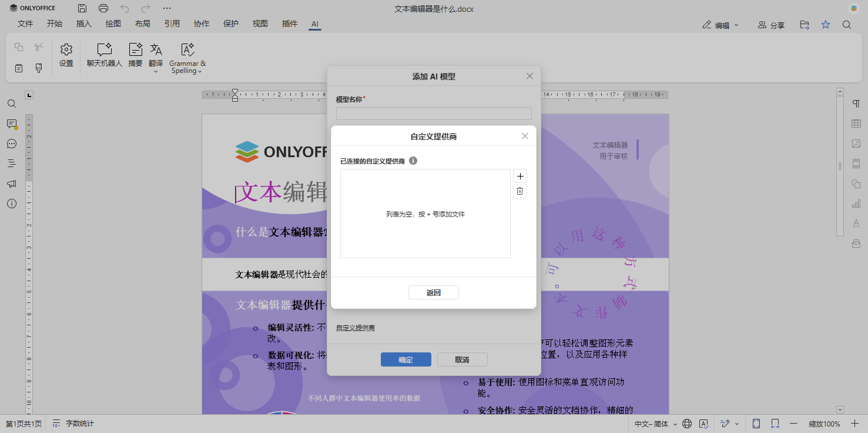The height and width of the screenshot is (433, 868).
Task: Select the 摘要 summarization tool
Action: [135, 56]
